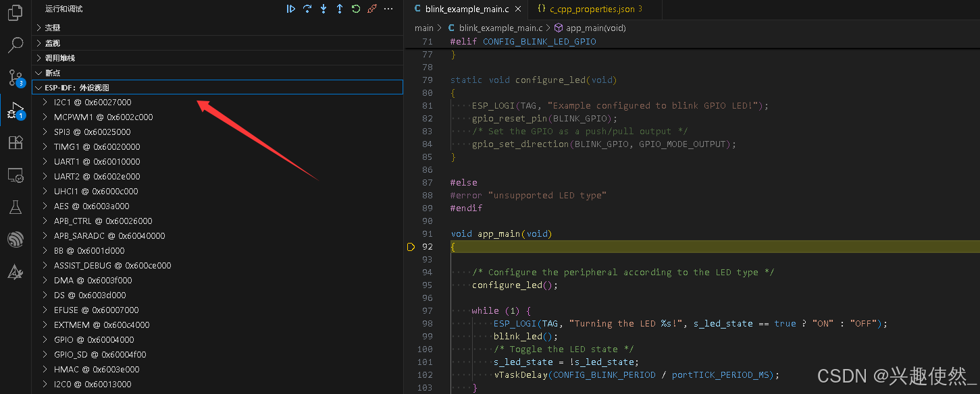Click '#error' directive on line 88
The height and width of the screenshot is (394, 980).
tap(467, 196)
